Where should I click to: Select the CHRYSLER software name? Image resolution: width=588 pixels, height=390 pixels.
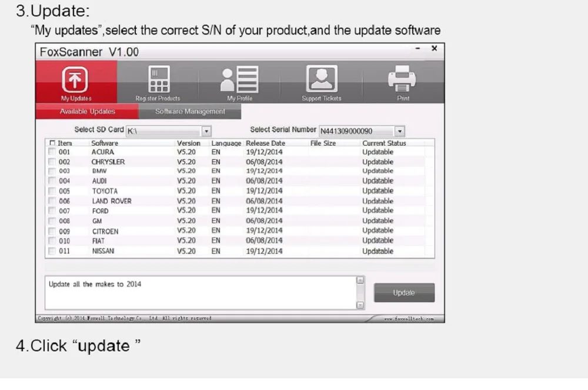click(x=108, y=162)
